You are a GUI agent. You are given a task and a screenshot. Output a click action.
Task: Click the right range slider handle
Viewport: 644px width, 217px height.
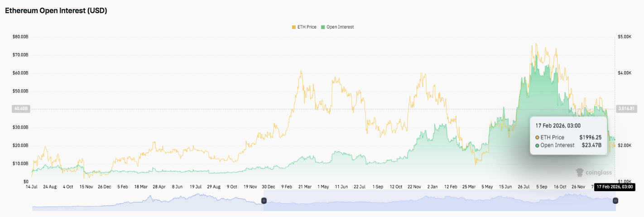pyautogui.click(x=615, y=200)
